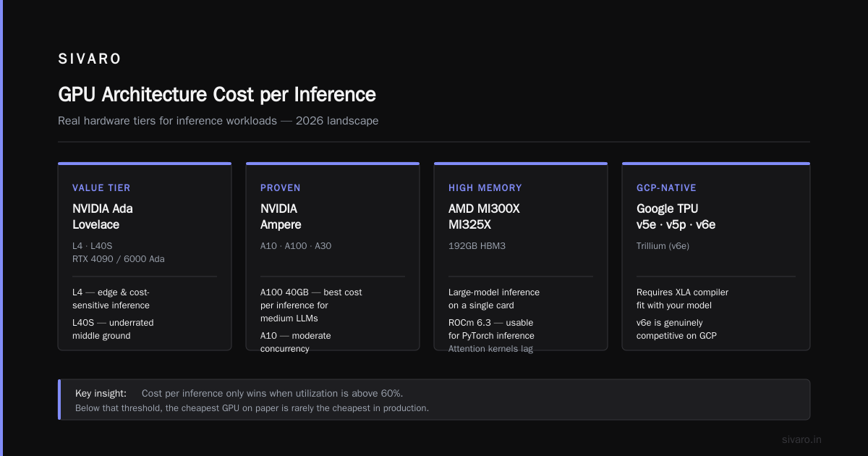The height and width of the screenshot is (456, 868).
Task: Select 'Large-model inference on a single card' note
Action: pyautogui.click(x=494, y=299)
